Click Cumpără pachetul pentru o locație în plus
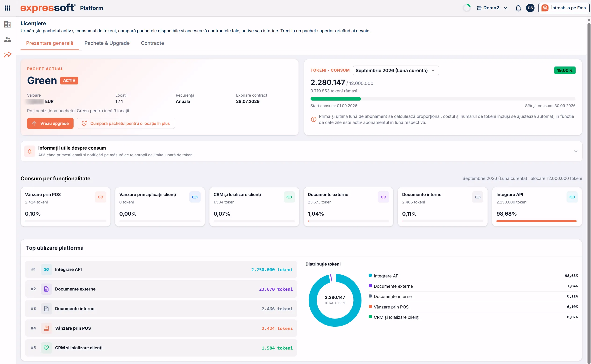 tap(126, 123)
